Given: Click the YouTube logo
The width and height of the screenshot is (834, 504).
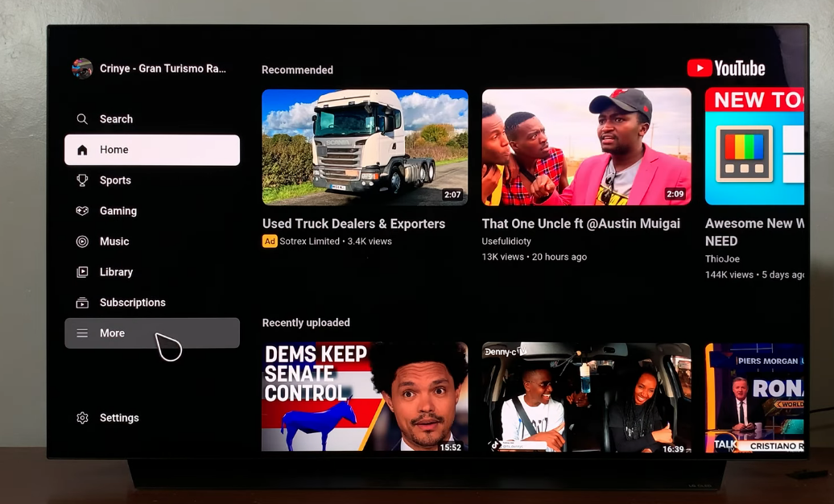Looking at the screenshot, I should (726, 68).
